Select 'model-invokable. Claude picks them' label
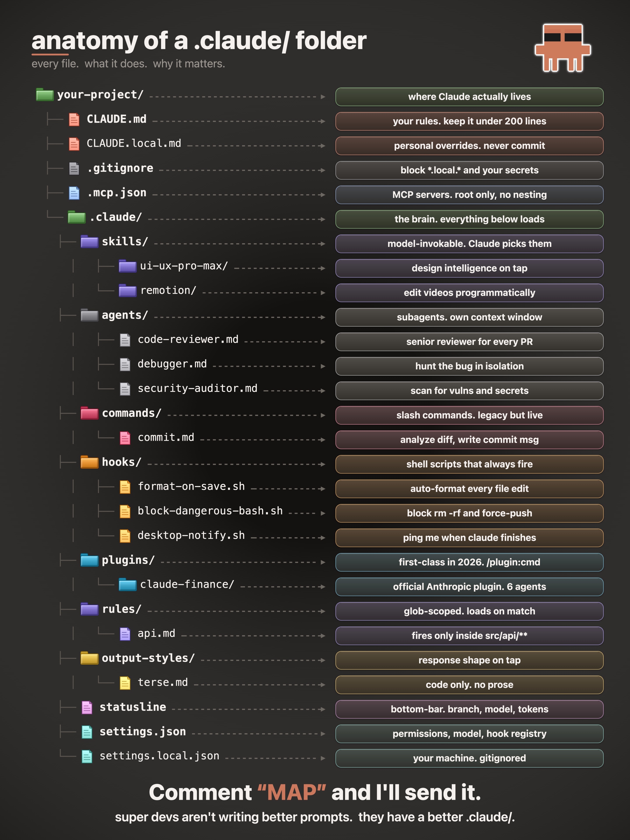This screenshot has width=630, height=840. [x=469, y=244]
